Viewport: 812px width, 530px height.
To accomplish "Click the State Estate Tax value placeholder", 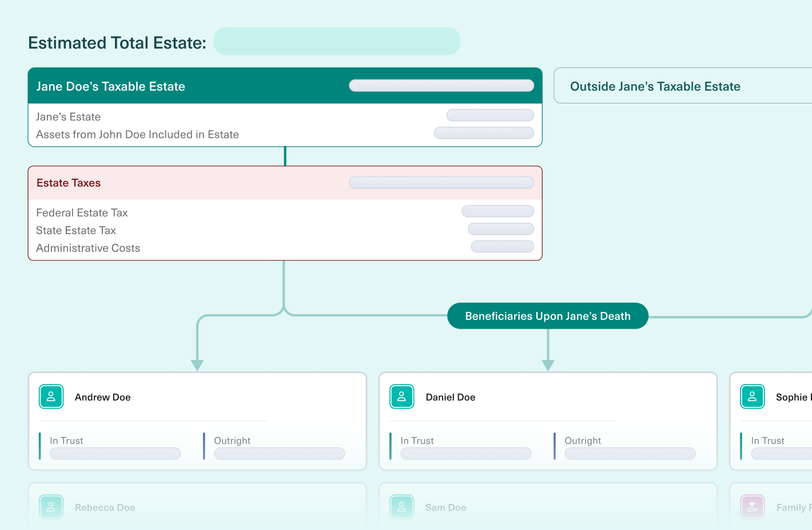I will pos(501,229).
